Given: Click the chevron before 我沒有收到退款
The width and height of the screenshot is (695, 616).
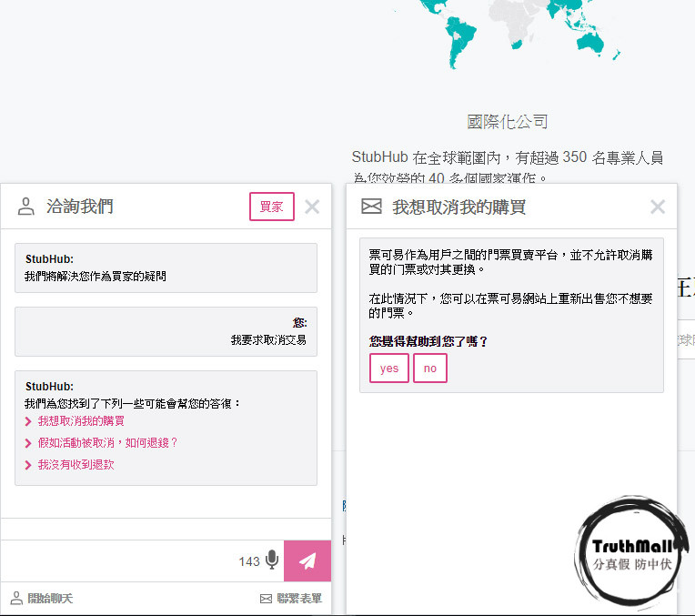Looking at the screenshot, I should pyautogui.click(x=28, y=465).
